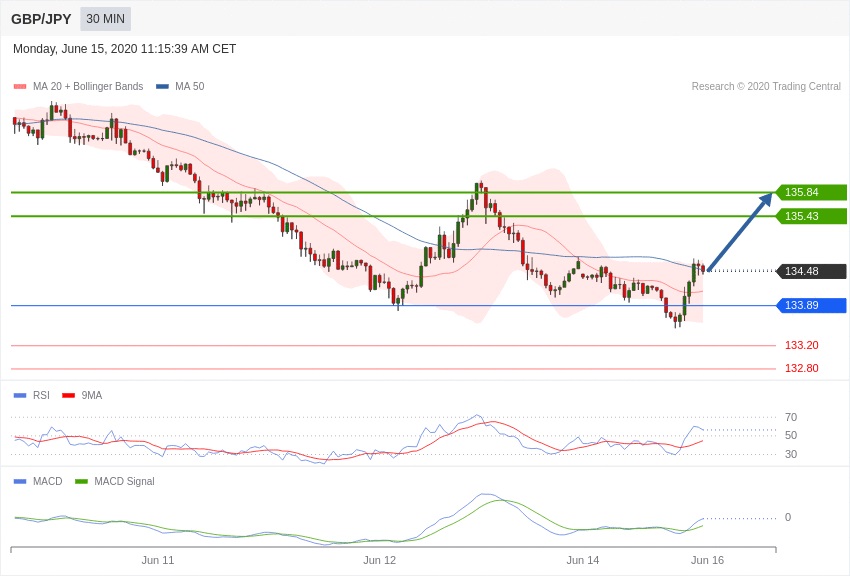Click the 134.48 current price tag
The height and width of the screenshot is (576, 850).
(x=811, y=271)
